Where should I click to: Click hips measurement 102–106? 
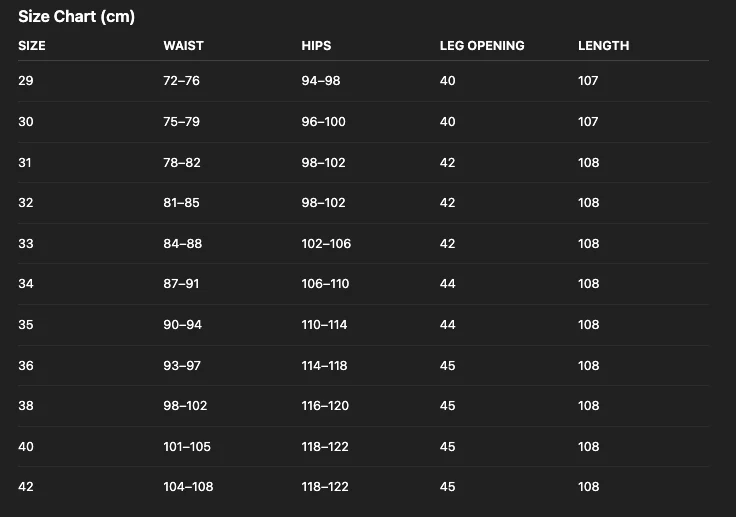(x=326, y=243)
